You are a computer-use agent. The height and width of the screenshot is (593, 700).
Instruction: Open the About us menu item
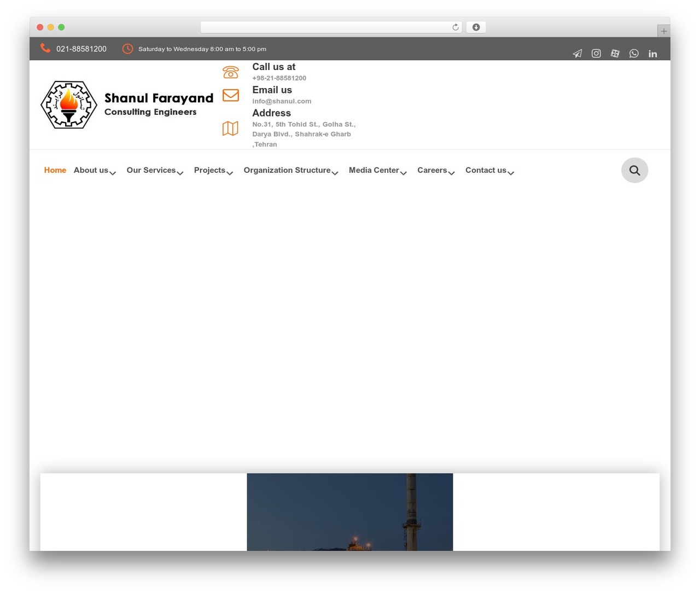point(91,170)
